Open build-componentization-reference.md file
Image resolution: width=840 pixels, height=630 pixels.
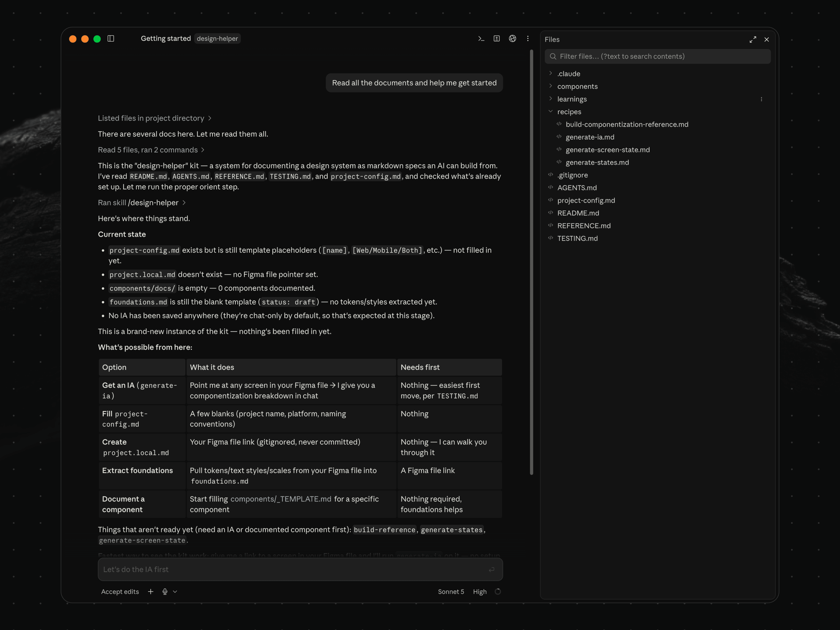pyautogui.click(x=626, y=125)
